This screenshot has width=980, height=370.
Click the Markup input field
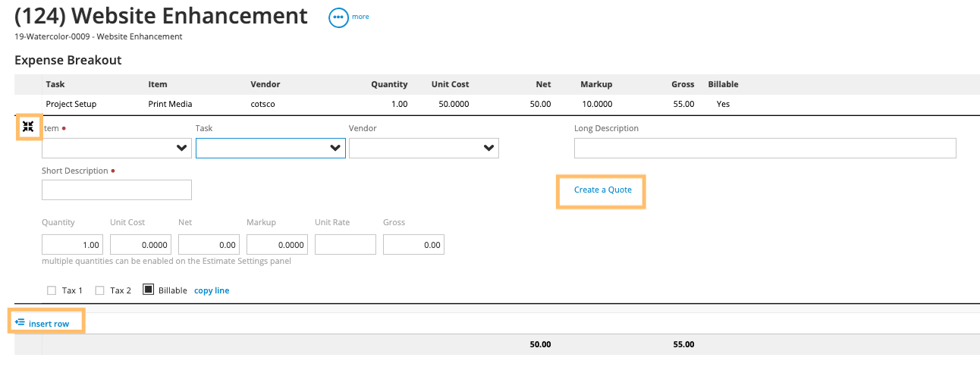click(277, 244)
